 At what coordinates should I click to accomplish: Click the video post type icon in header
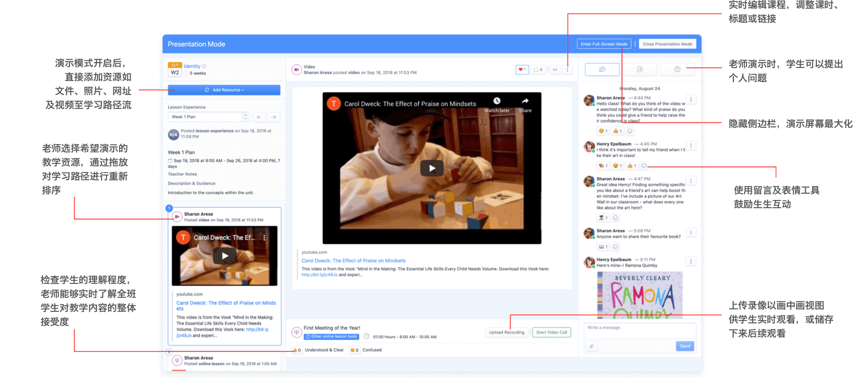(x=296, y=70)
